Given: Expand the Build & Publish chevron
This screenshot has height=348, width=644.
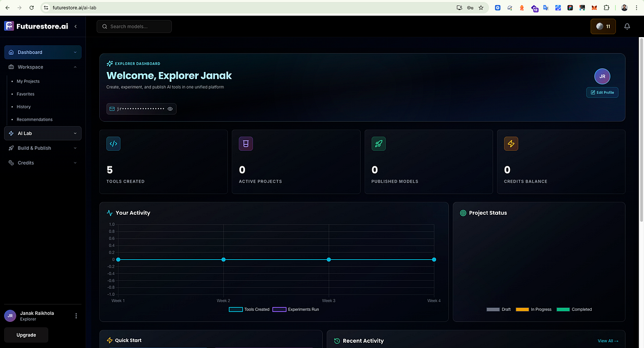Looking at the screenshot, I should click(75, 148).
